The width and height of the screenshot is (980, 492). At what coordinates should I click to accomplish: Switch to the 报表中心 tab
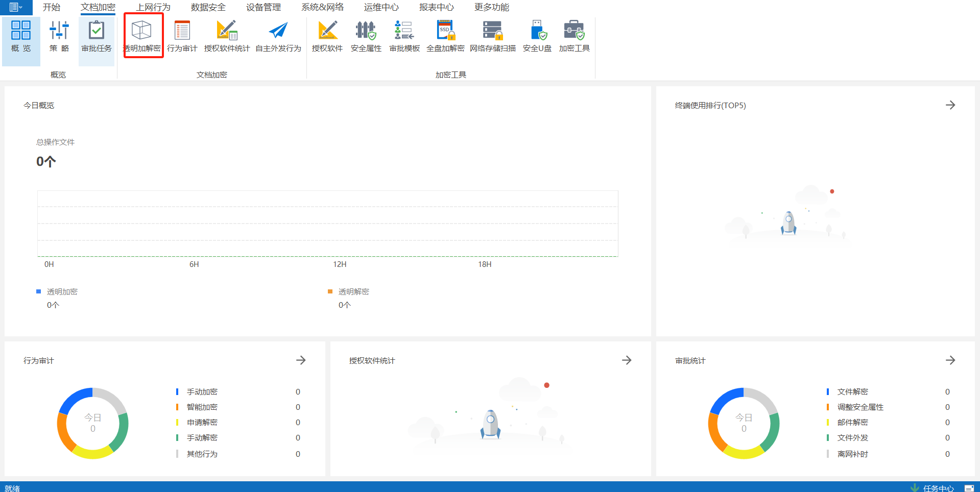click(436, 7)
